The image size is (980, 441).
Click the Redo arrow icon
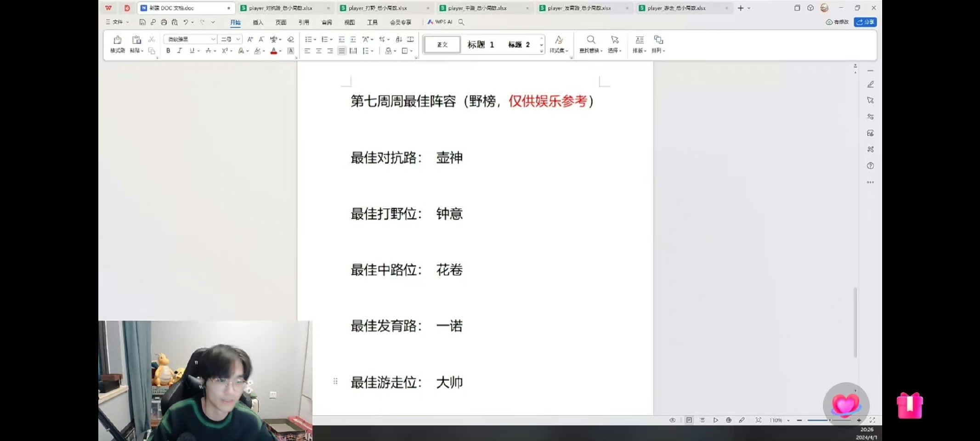click(x=202, y=22)
